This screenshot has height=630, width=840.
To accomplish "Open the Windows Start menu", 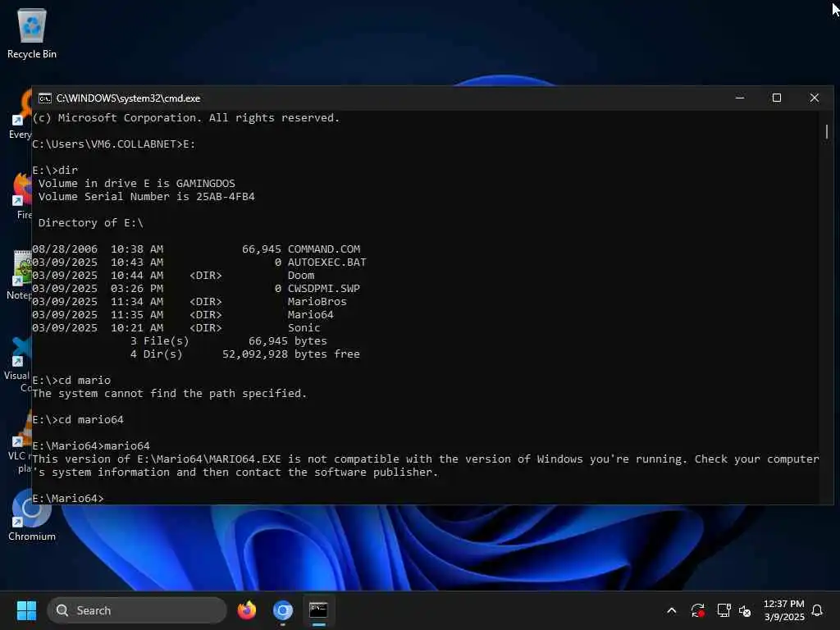I will pyautogui.click(x=26, y=610).
